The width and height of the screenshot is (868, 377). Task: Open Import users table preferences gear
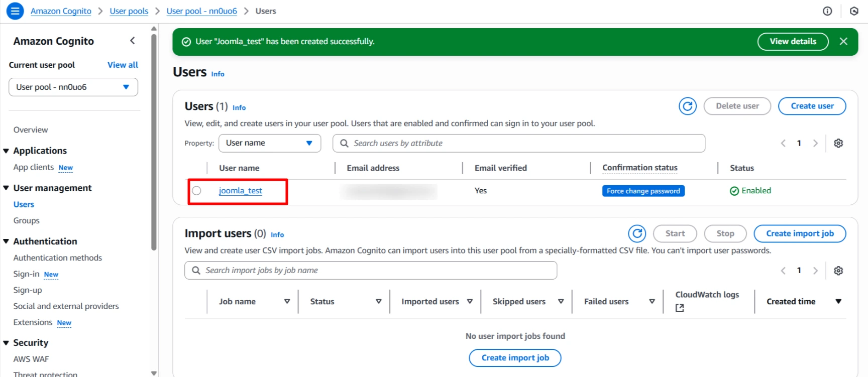tap(838, 271)
